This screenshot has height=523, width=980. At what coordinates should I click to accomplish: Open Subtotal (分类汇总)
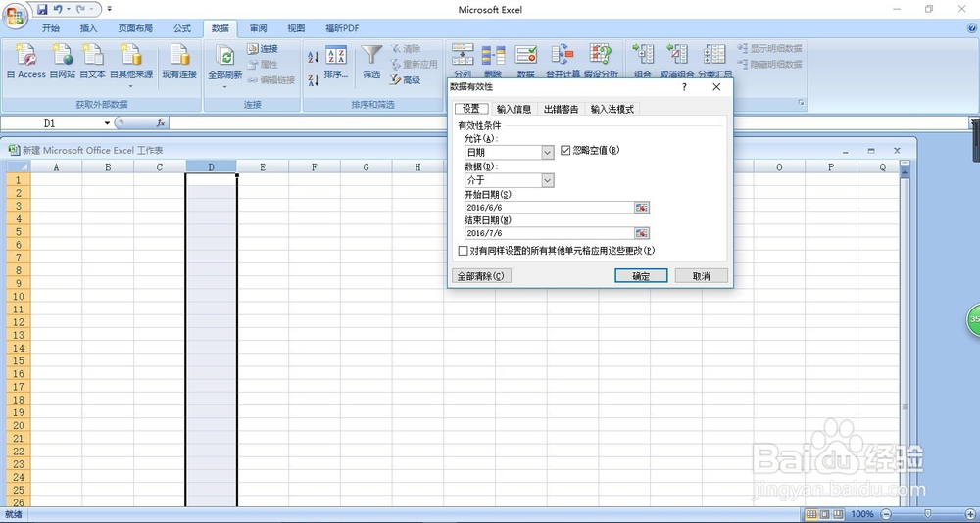click(715, 61)
